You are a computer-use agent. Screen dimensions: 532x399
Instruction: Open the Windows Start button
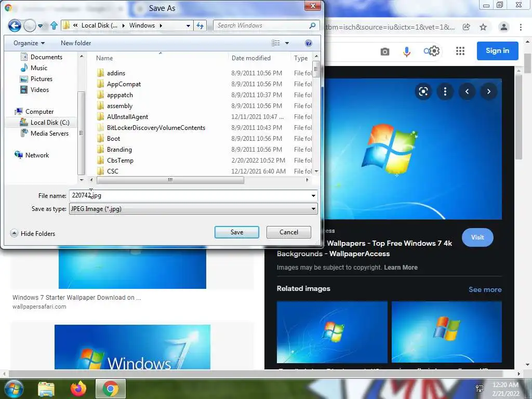(x=14, y=389)
